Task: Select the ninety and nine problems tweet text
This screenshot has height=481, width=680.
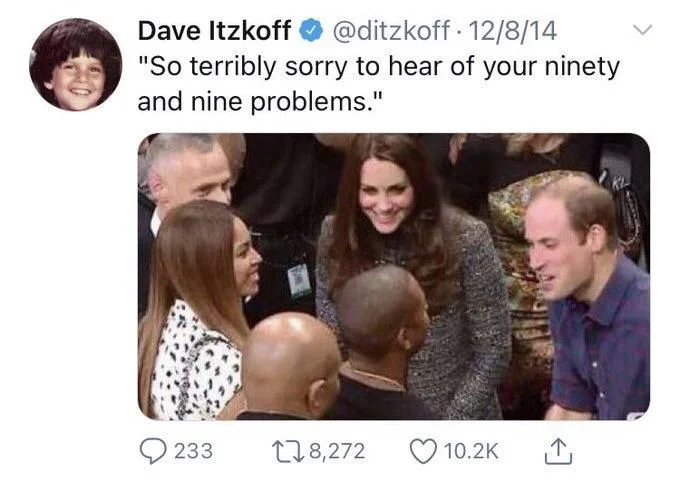Action: (379, 84)
